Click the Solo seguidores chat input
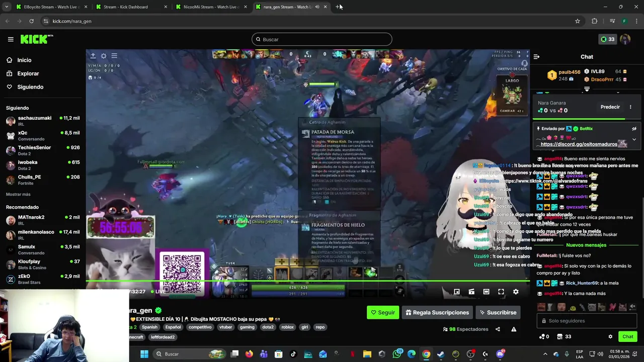Image resolution: width=644 pixels, height=362 pixels. coord(587,321)
